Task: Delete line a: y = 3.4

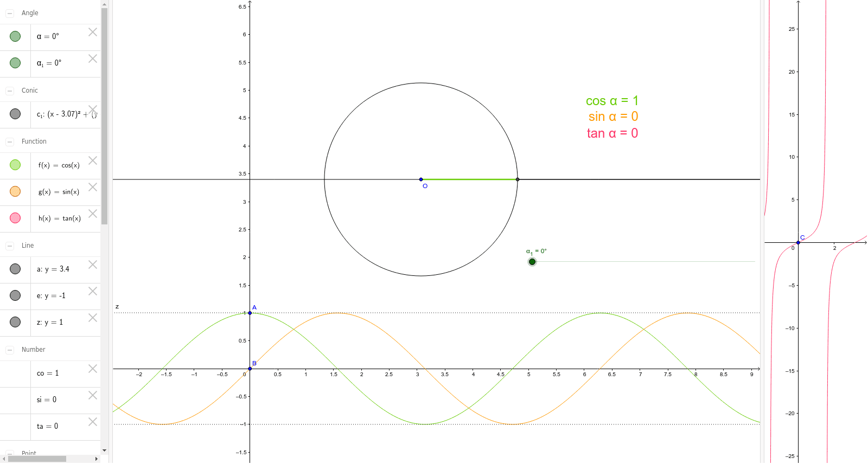Action: point(93,265)
